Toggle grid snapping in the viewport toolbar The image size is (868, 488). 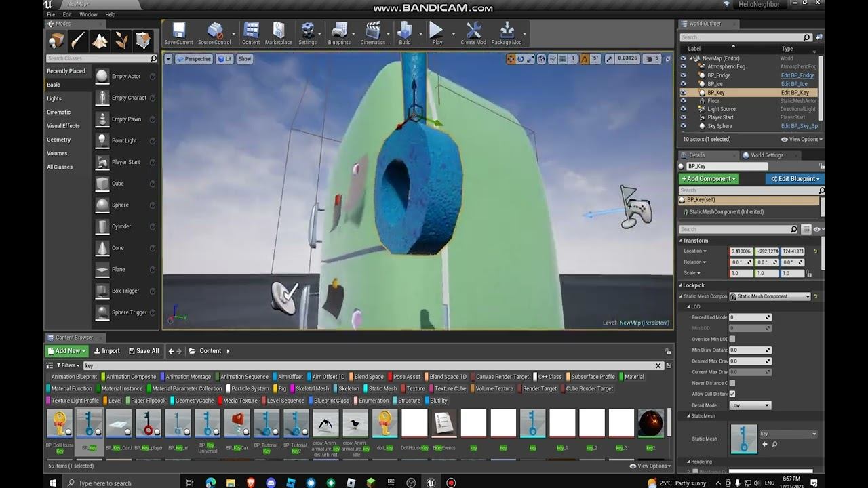coord(562,59)
